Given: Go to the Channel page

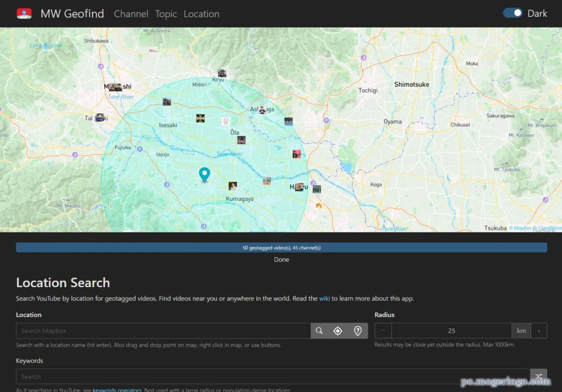Looking at the screenshot, I should [x=131, y=14].
